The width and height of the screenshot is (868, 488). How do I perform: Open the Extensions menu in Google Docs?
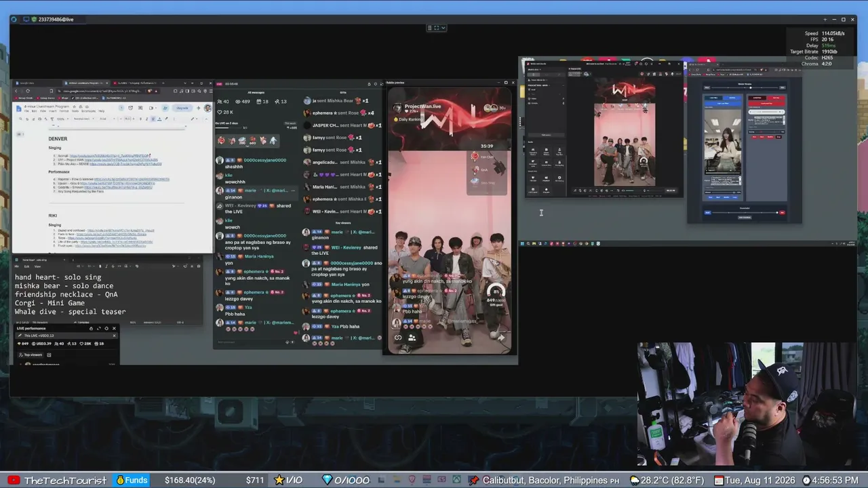[87, 111]
